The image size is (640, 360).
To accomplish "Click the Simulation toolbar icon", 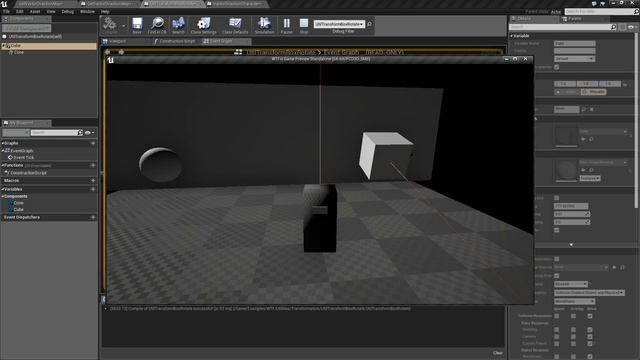I will click(264, 24).
